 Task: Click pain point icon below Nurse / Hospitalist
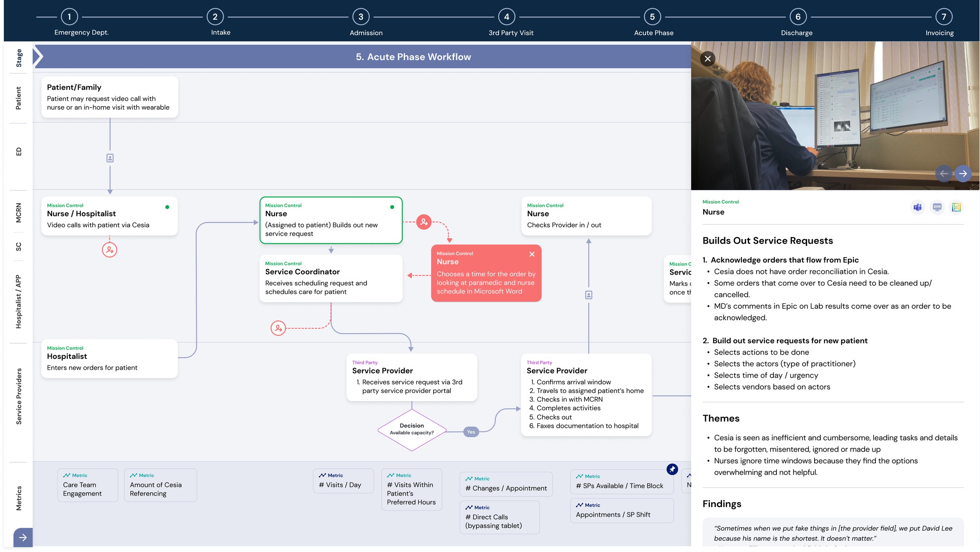(x=109, y=250)
